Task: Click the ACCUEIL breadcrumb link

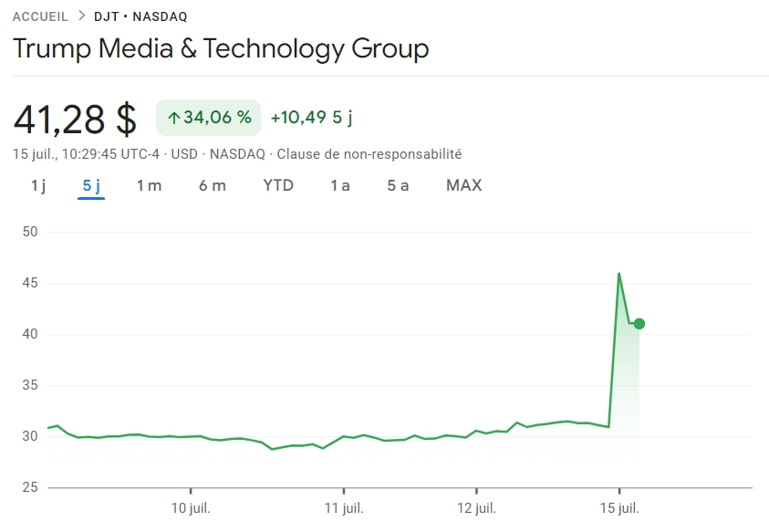Action: tap(40, 16)
